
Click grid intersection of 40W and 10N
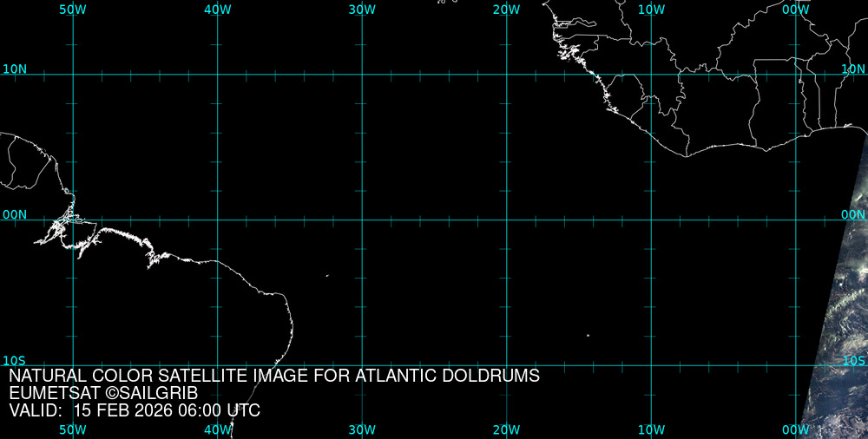(217, 75)
